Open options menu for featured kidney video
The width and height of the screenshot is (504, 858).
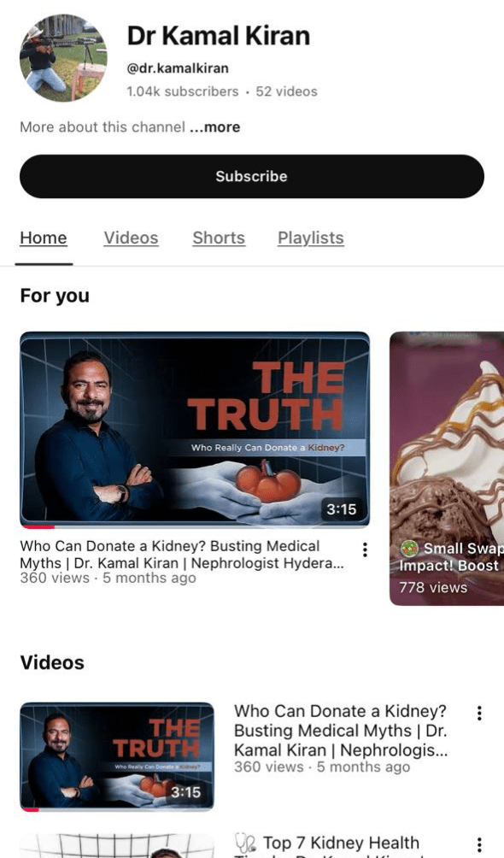tap(365, 549)
